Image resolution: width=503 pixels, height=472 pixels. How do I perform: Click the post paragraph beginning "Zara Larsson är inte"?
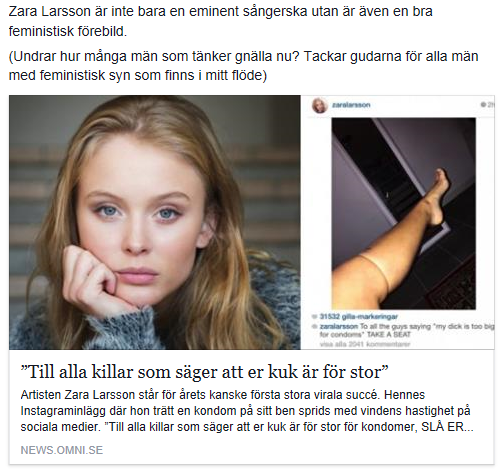(x=220, y=21)
